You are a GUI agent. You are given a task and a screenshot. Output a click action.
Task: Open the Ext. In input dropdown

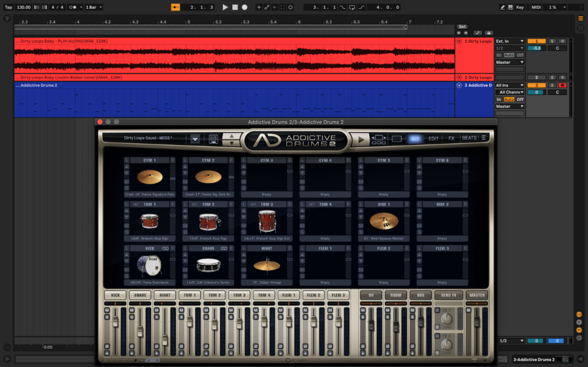point(509,41)
